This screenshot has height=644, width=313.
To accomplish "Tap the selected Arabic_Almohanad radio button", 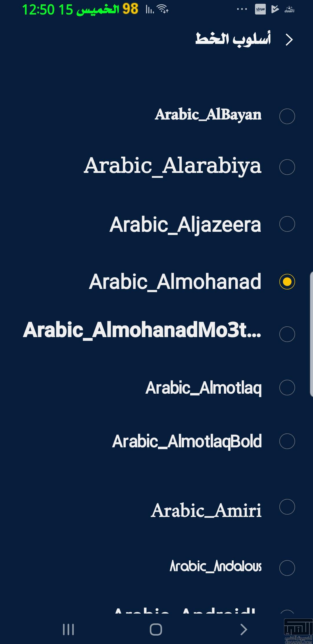I will click(x=287, y=282).
